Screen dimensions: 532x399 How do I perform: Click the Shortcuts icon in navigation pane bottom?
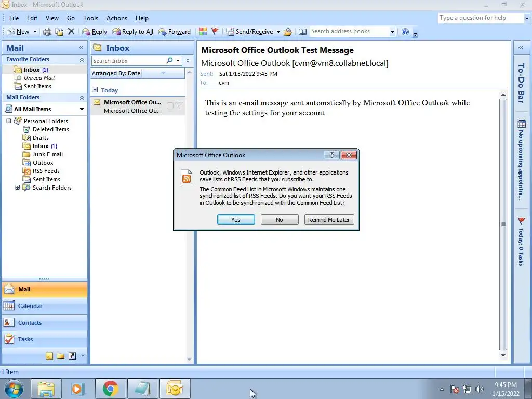pyautogui.click(x=72, y=356)
